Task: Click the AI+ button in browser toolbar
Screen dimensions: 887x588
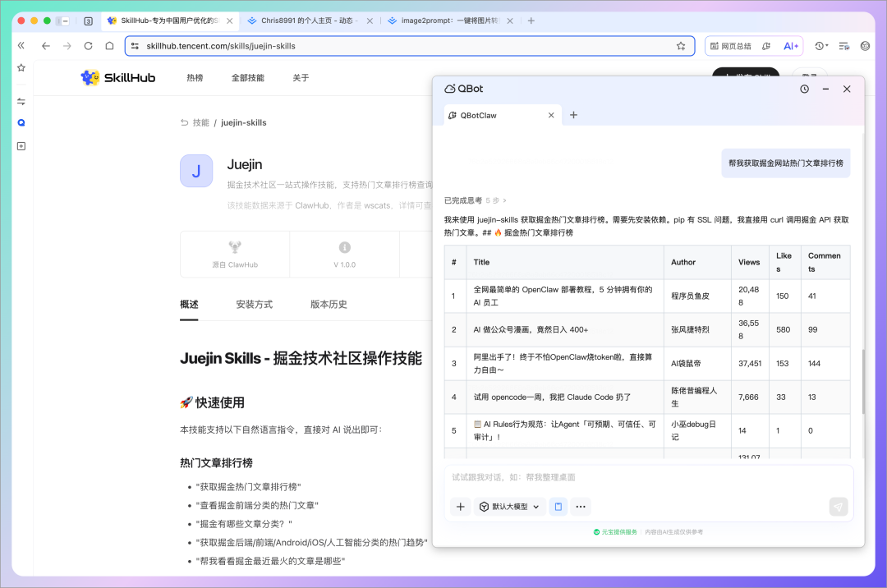Action: (x=791, y=46)
